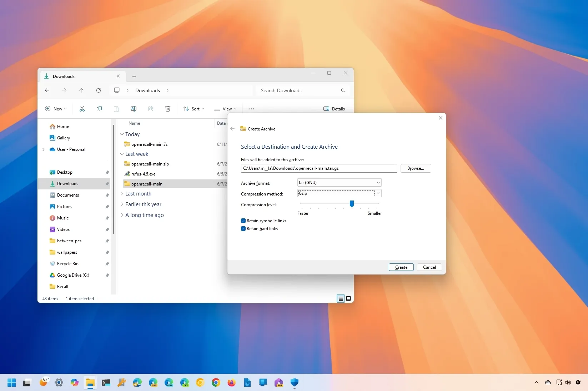The width and height of the screenshot is (588, 391).
Task: Launch Firefox from the taskbar
Action: pyautogui.click(x=231, y=383)
